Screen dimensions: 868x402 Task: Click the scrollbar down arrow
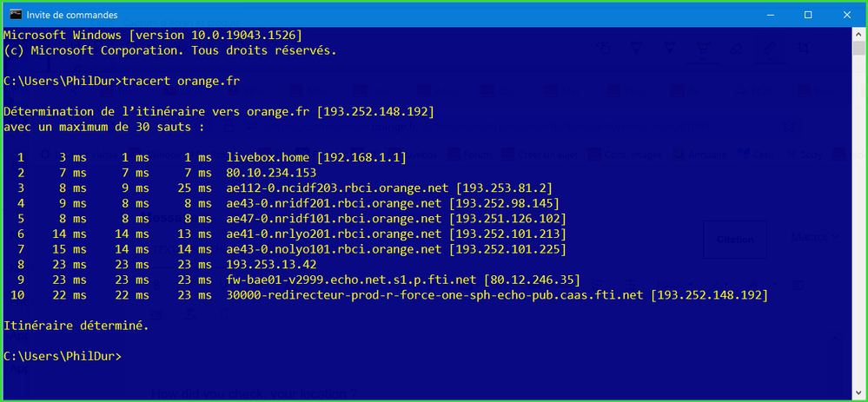(x=858, y=391)
